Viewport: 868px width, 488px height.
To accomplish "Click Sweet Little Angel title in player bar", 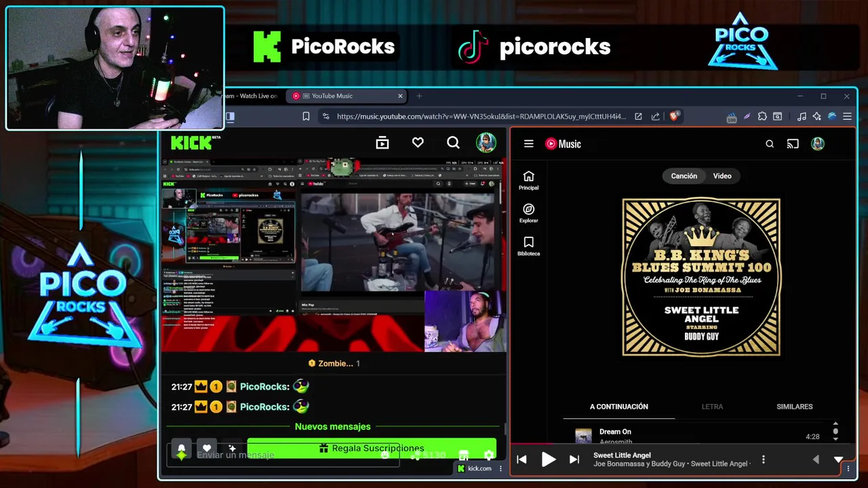I will point(622,455).
